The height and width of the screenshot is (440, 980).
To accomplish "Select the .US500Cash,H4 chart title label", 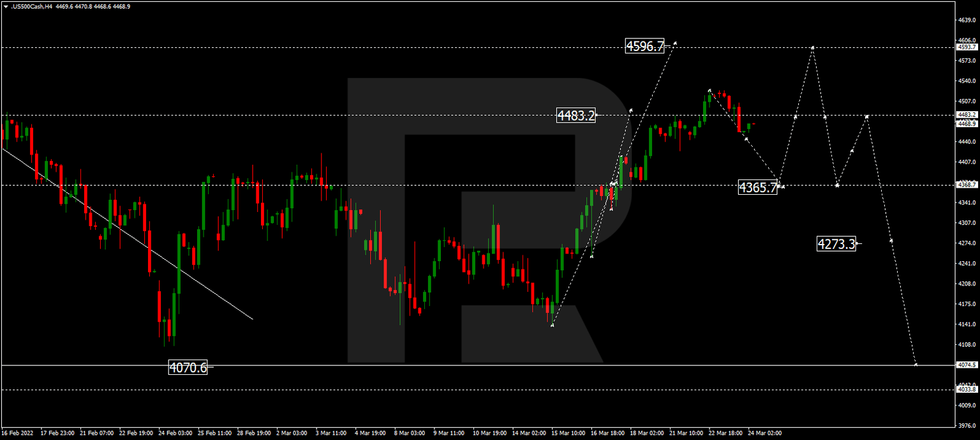I will pos(32,6).
